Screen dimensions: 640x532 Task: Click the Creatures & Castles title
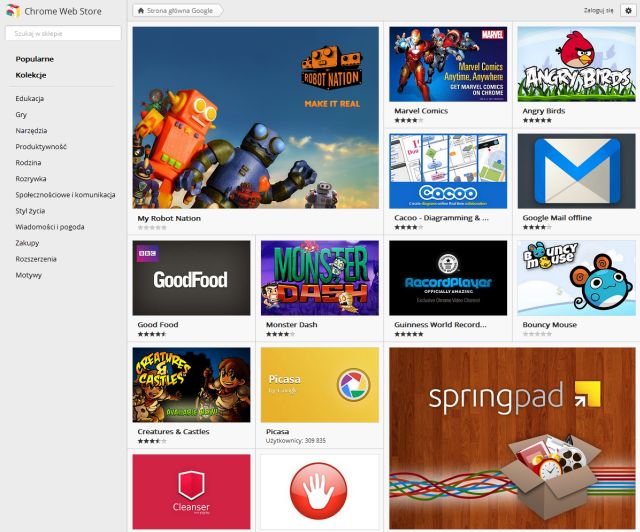(173, 432)
